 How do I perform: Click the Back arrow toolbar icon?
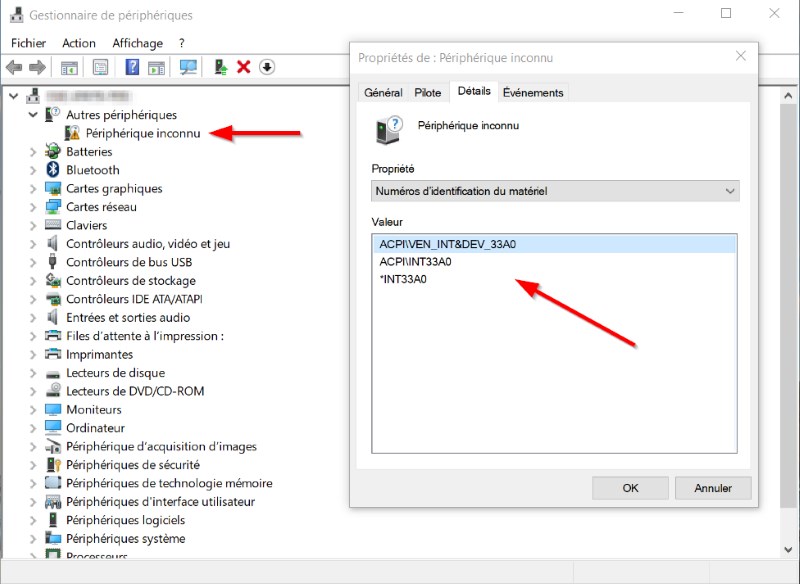pyautogui.click(x=14, y=67)
